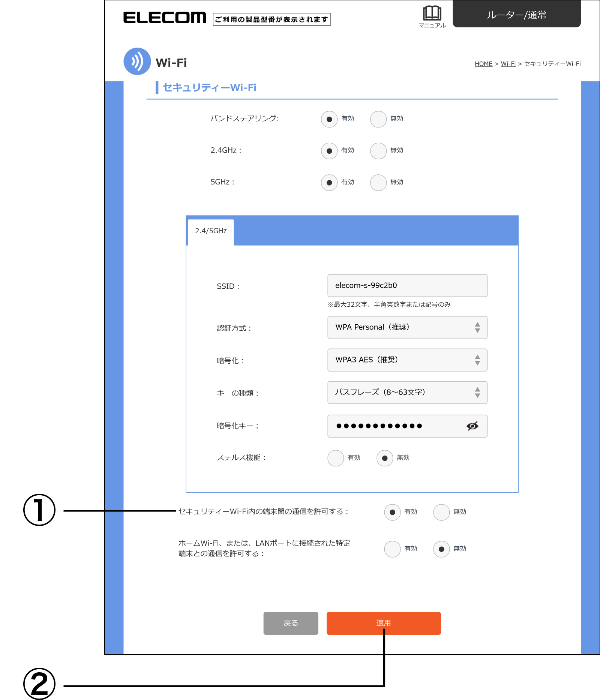Viewport: 600px width, 700px height.
Task: Click the gray back button
Action: (x=291, y=623)
